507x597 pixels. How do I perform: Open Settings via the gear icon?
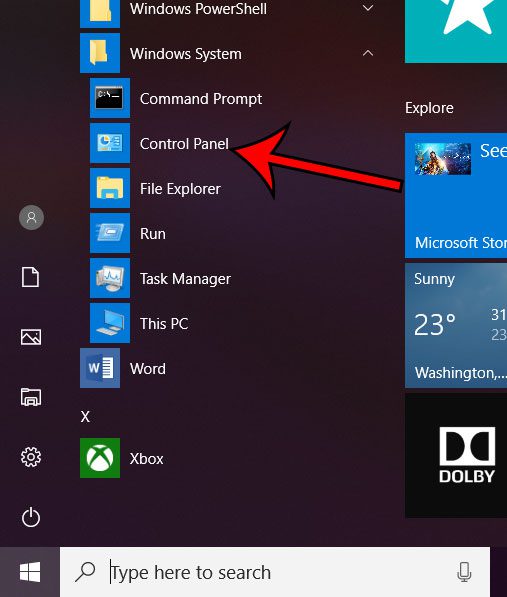(x=31, y=457)
